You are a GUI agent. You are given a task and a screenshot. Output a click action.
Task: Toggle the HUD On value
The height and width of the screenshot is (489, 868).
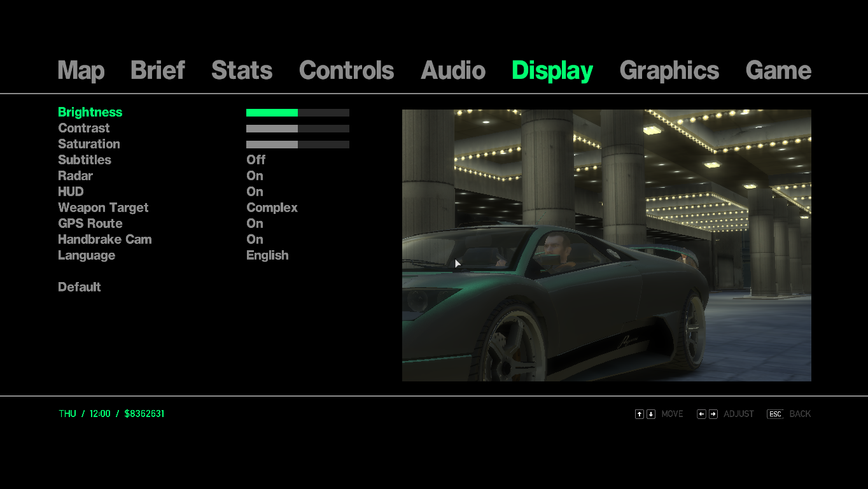pos(255,192)
